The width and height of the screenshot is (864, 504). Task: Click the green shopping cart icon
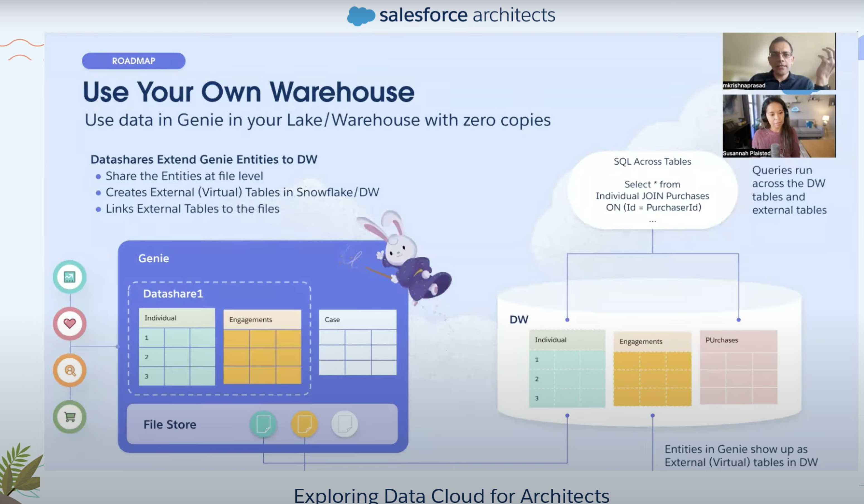(70, 417)
